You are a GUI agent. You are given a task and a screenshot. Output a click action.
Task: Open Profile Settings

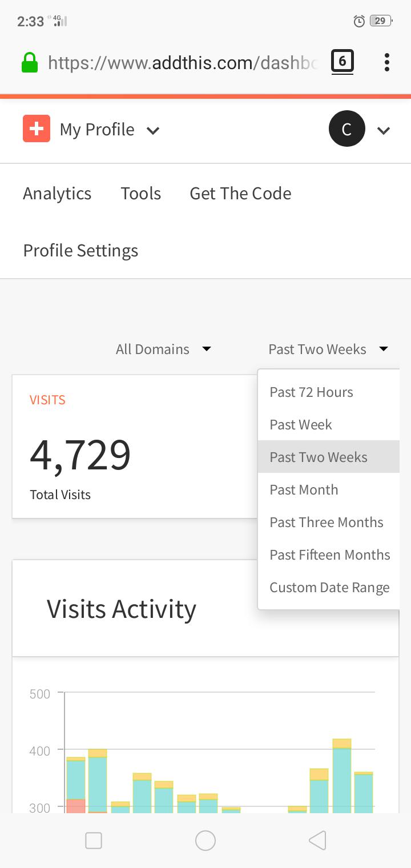(80, 251)
